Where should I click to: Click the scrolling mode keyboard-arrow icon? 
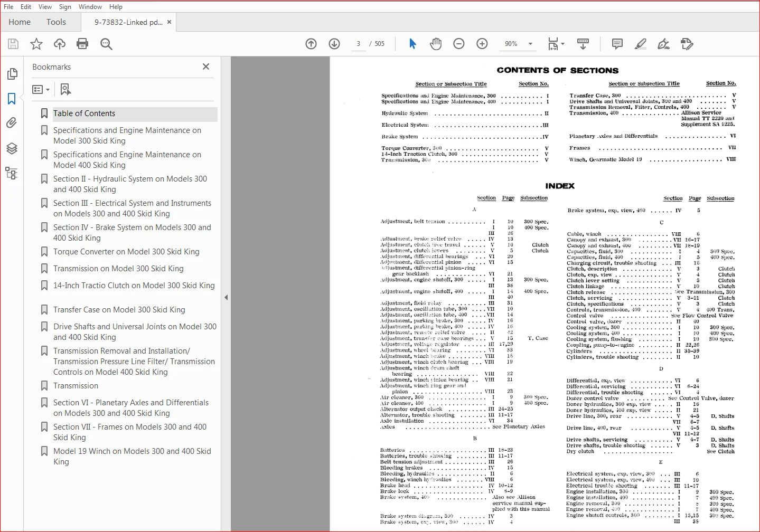click(583, 44)
